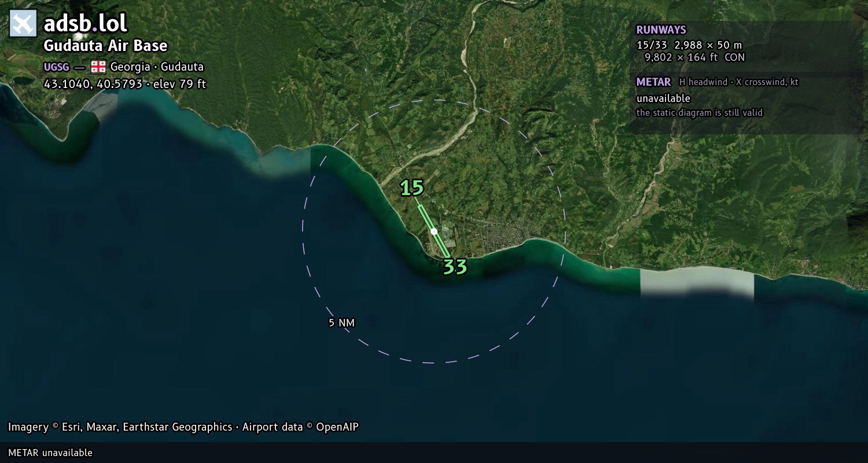Click the 5 NM range ring label
Screen dimensions: 868x463
341,323
